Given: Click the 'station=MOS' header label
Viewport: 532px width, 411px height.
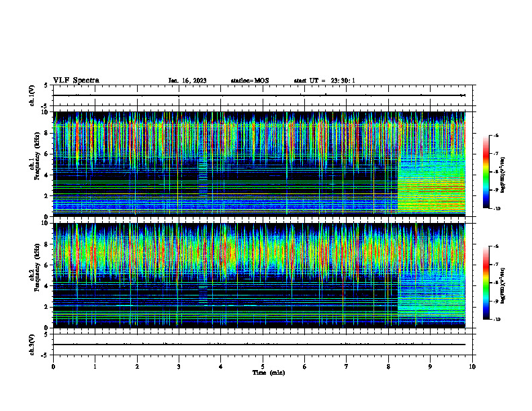Looking at the screenshot, I should [250, 81].
